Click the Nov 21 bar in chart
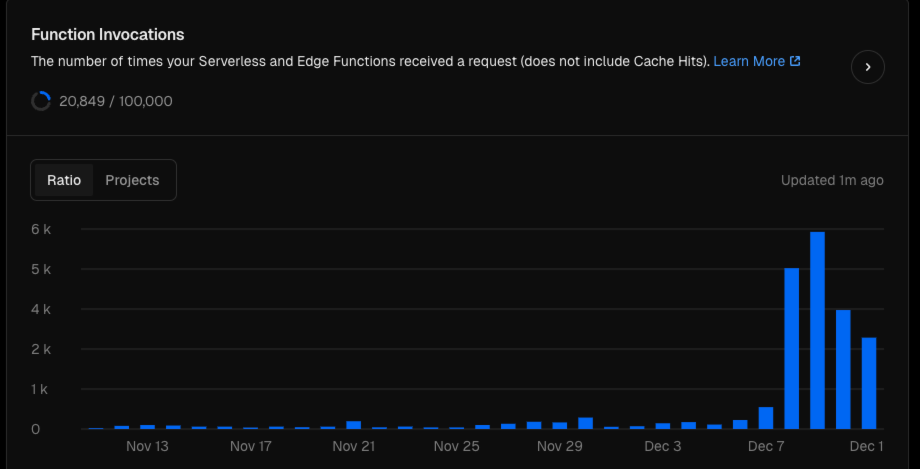Image resolution: width=920 pixels, height=469 pixels. [353, 425]
